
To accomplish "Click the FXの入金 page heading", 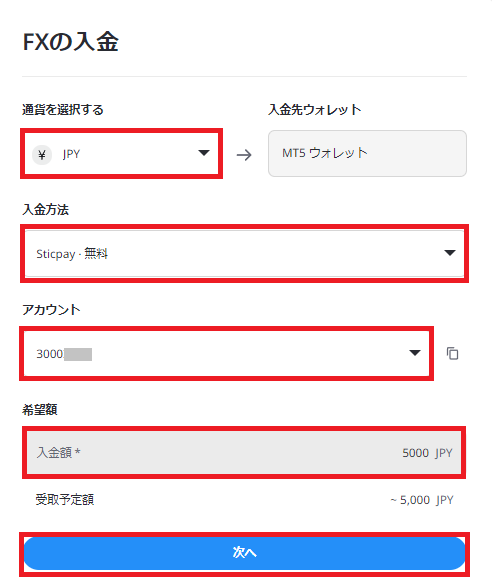I will (70, 42).
